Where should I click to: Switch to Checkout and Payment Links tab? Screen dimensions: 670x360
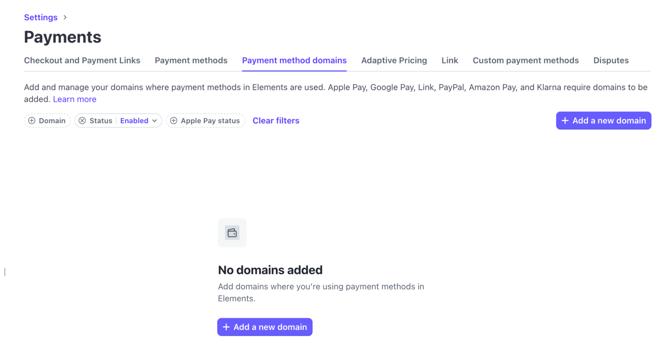[x=82, y=60]
